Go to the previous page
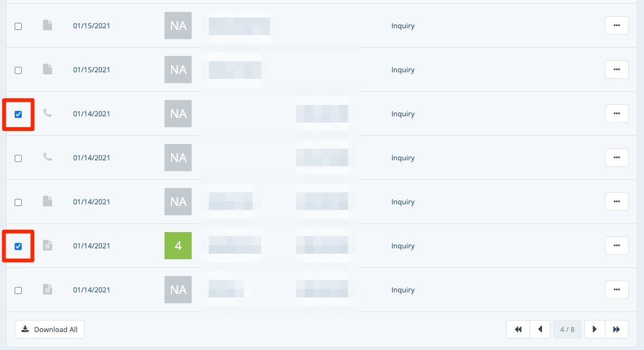 (x=540, y=329)
